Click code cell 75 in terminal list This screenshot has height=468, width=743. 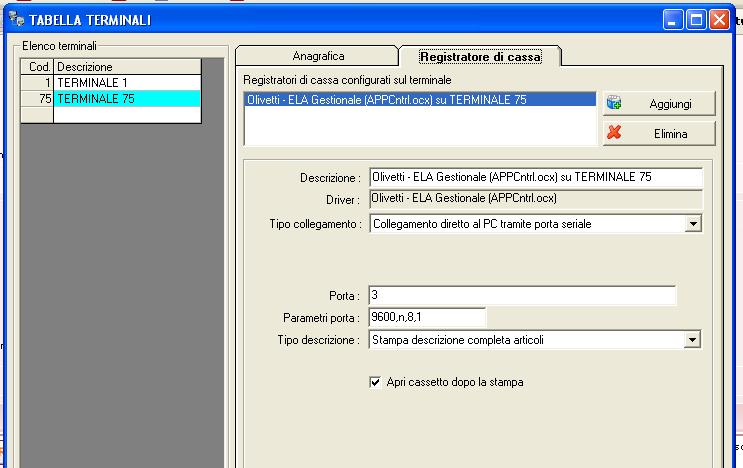click(x=37, y=99)
